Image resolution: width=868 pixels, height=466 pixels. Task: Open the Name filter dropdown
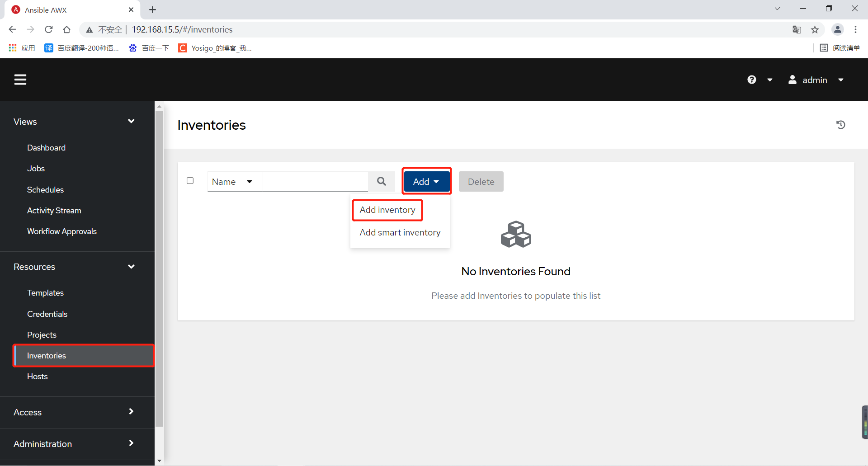(x=235, y=182)
